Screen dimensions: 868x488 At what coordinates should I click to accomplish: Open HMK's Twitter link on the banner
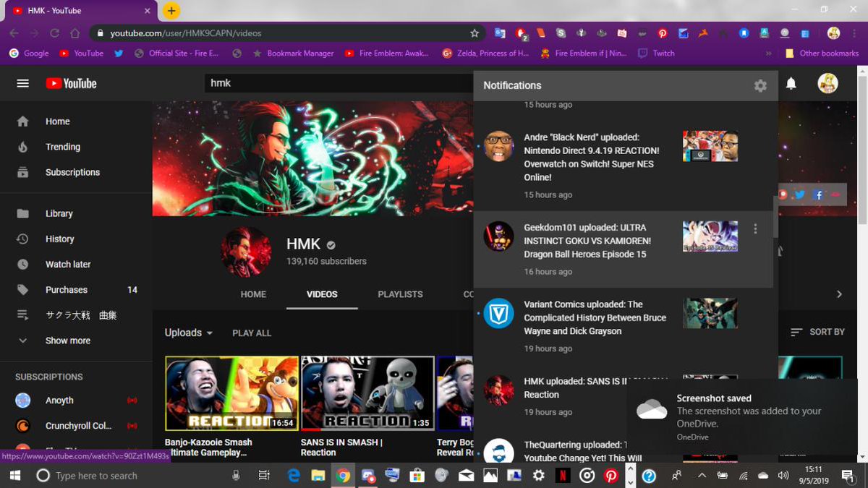[x=800, y=194]
